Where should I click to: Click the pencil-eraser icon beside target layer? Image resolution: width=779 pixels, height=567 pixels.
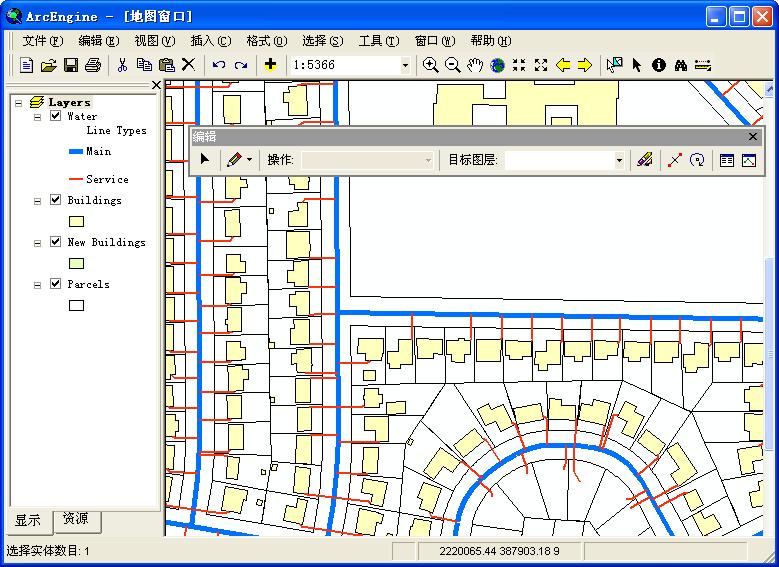click(x=644, y=160)
